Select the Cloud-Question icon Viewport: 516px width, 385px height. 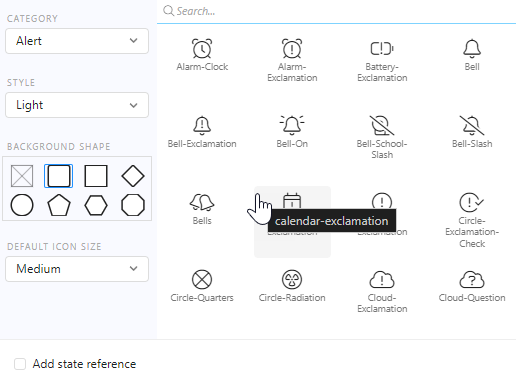[472, 286]
